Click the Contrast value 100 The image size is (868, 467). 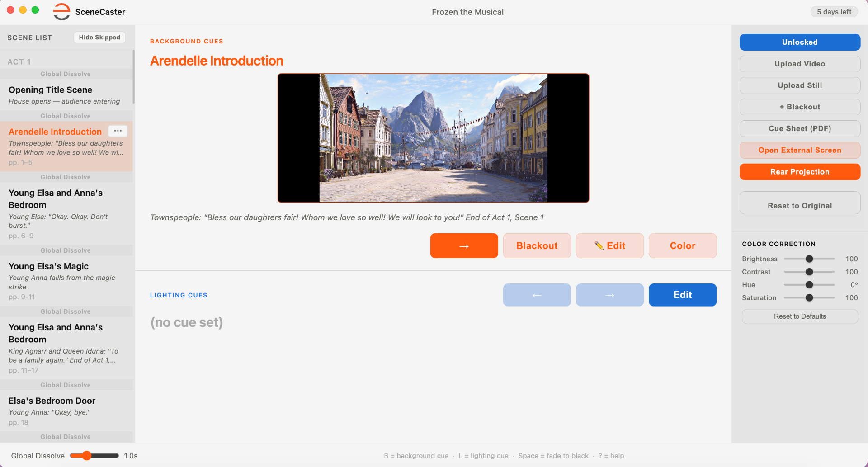(852, 272)
